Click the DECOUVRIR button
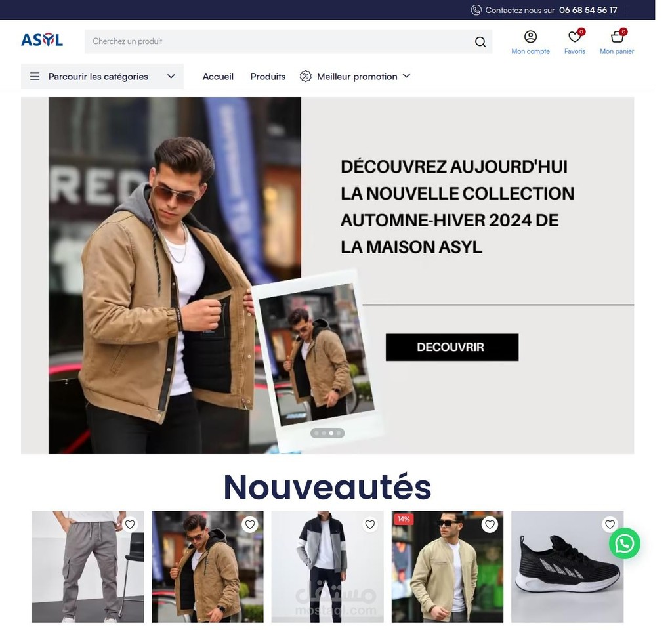 pyautogui.click(x=452, y=347)
